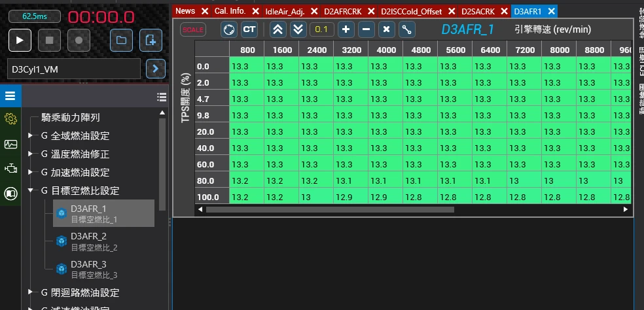Select cell 13.2 at 80.0 TPS, 2400 rpm
This screenshot has width=644, height=310.
(316, 181)
